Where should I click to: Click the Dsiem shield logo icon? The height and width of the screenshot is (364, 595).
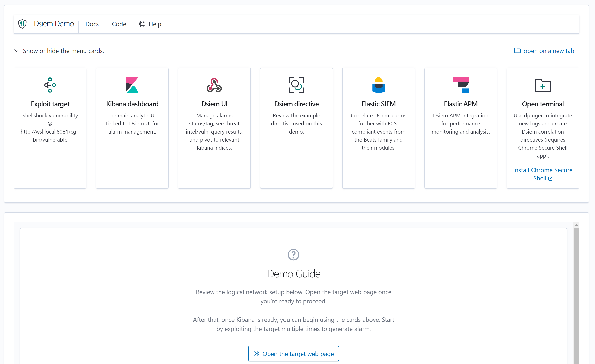[x=23, y=24]
